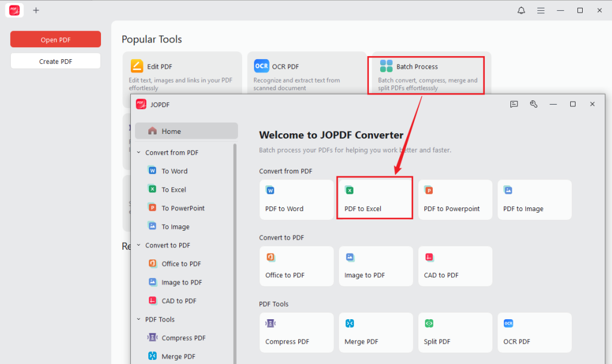
Task: Open the PDF to Excel card label
Action: click(x=363, y=209)
